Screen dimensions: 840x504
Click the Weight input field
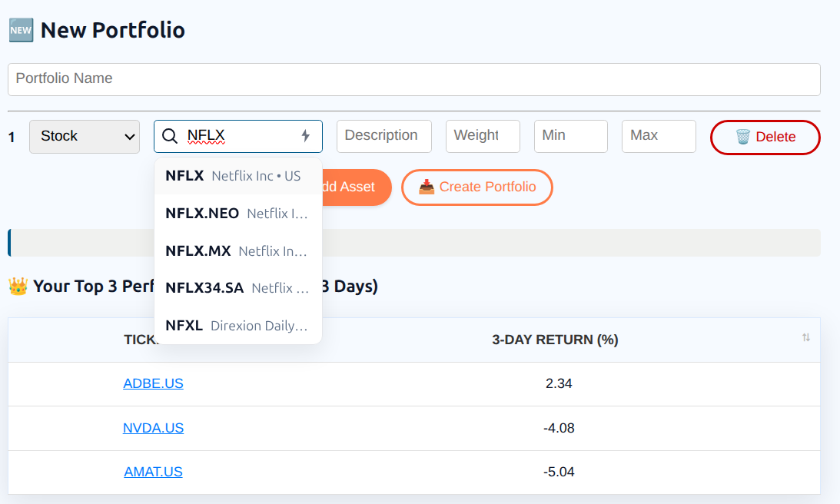[483, 136]
